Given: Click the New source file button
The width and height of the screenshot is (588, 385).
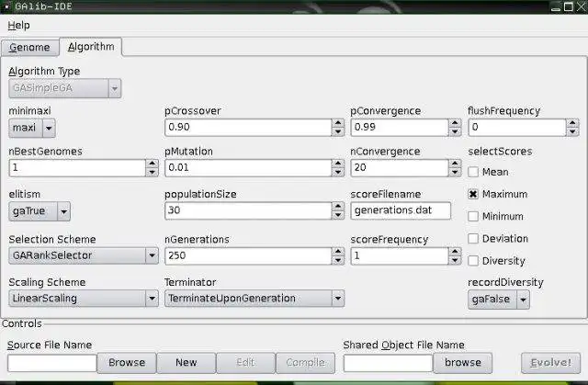Looking at the screenshot, I should (x=187, y=363).
